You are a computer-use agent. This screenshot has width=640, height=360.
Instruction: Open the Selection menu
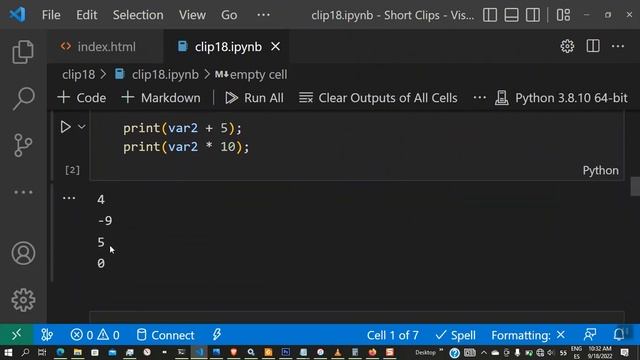[138, 15]
